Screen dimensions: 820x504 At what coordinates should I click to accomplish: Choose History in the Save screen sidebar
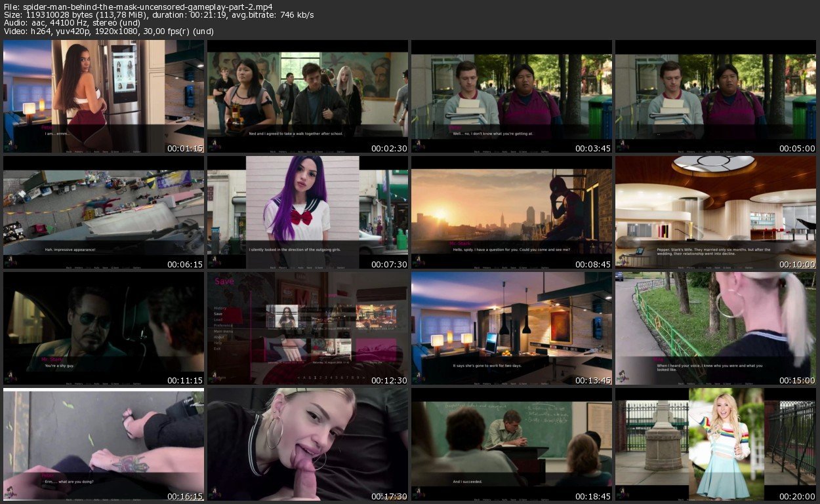(x=220, y=308)
